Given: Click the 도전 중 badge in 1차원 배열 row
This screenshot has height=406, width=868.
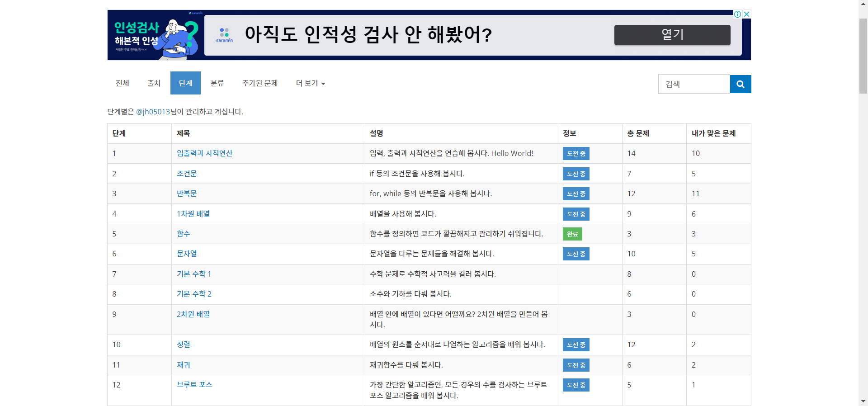Looking at the screenshot, I should 576,214.
